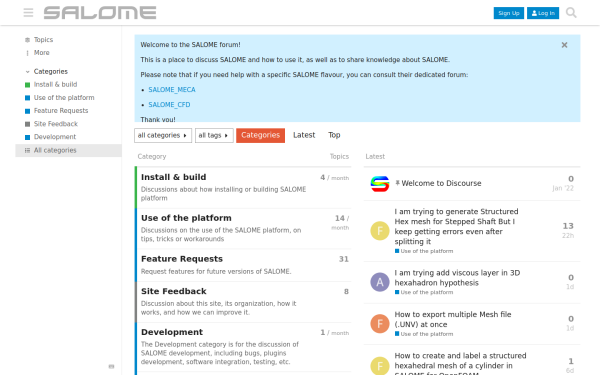Viewport: 600px width, 375px height.
Task: Collapse the Categories sidebar section
Action: (27, 72)
